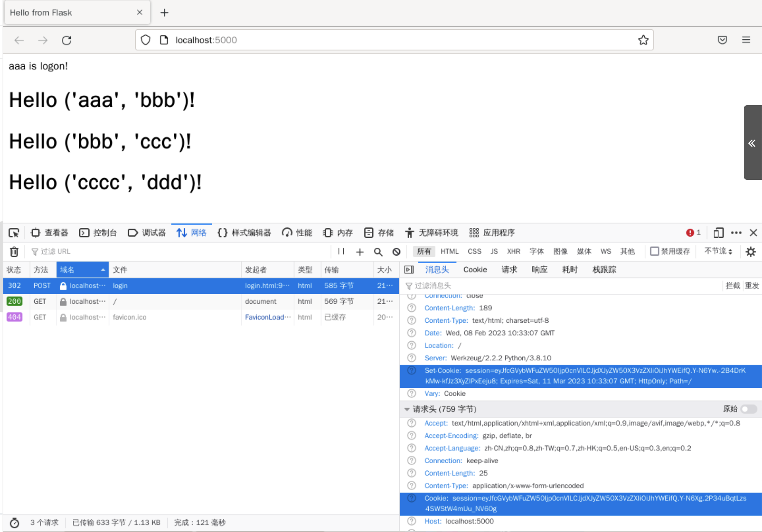Toggle the CSS type filter

click(474, 251)
